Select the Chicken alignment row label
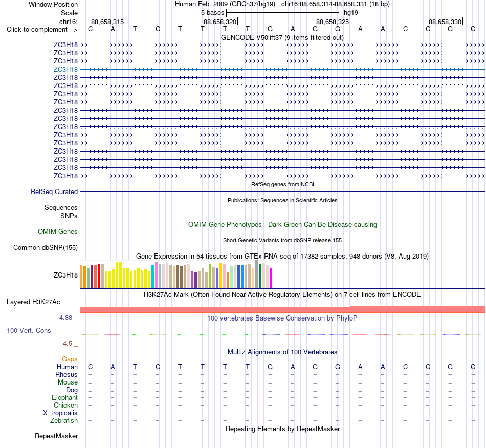486x448 pixels. coord(65,406)
